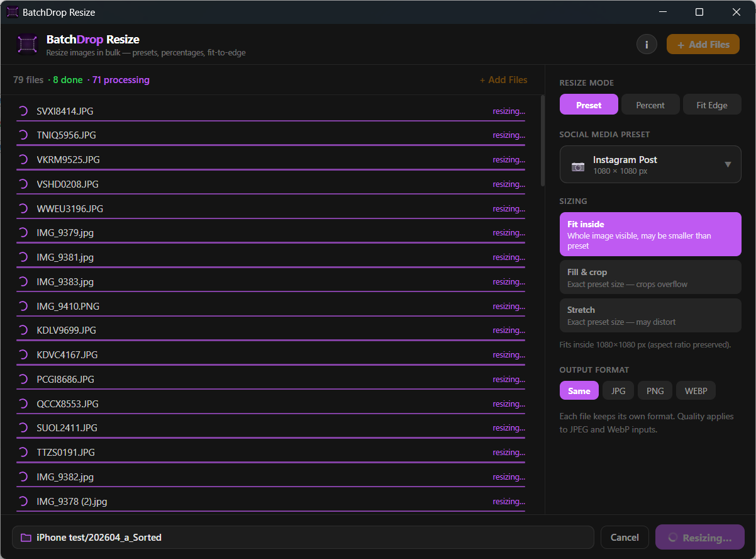
Task: Click the preset dropdown arrow
Action: coord(728,165)
